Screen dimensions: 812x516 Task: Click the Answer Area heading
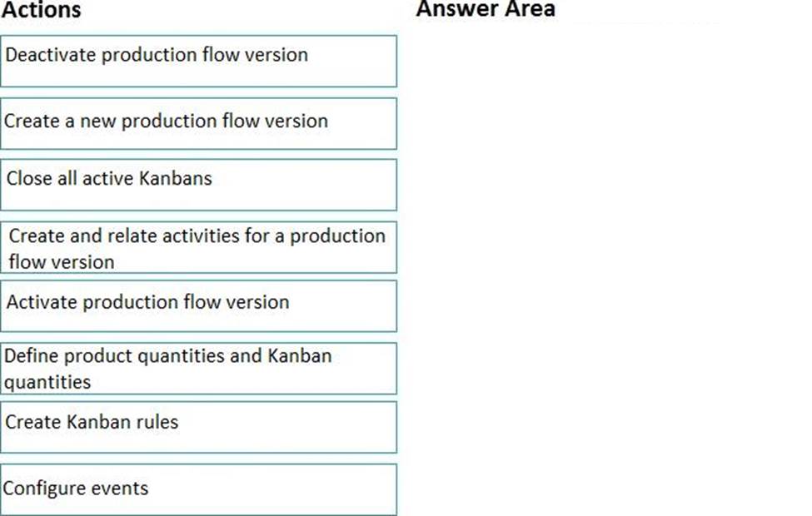(486, 9)
